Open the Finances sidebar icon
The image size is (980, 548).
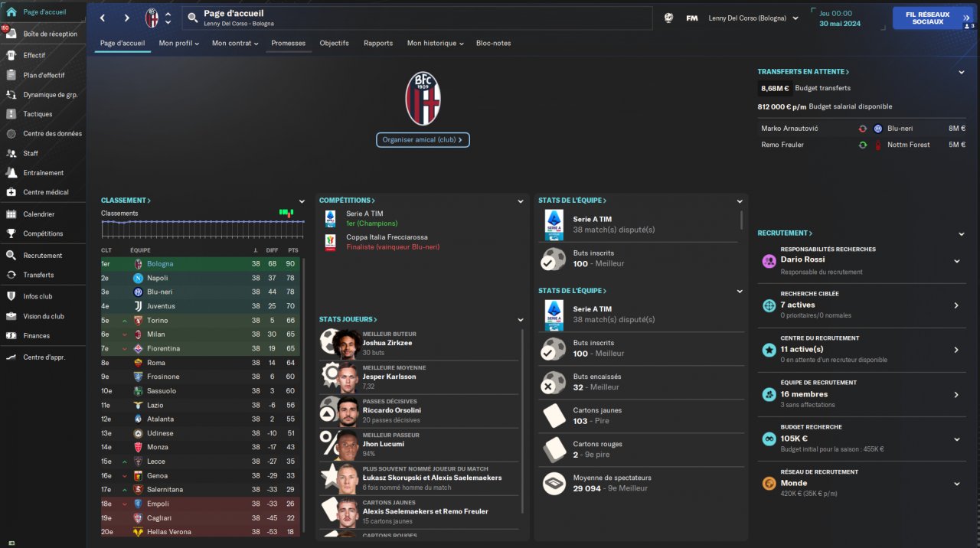(x=11, y=335)
